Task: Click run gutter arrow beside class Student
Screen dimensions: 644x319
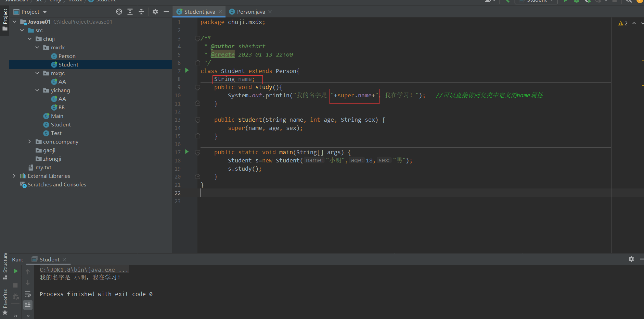Action: pos(187,71)
